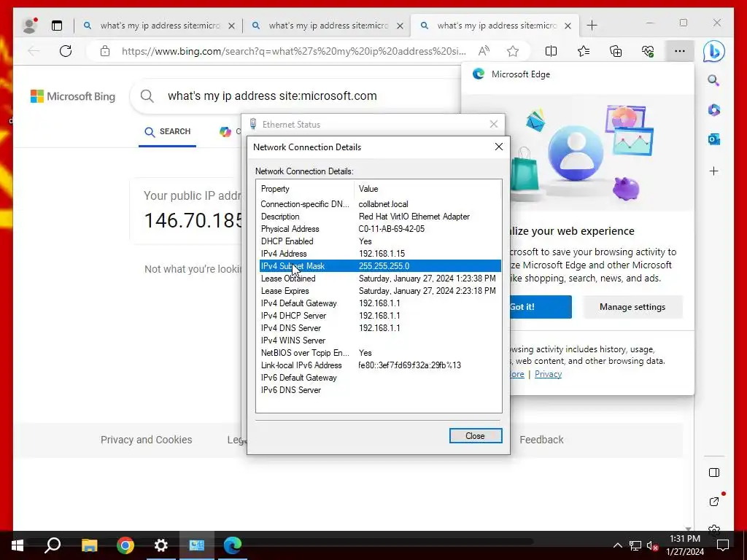The height and width of the screenshot is (560, 747).
Task: Open Privacy and Cookies footer link
Action: click(x=146, y=440)
